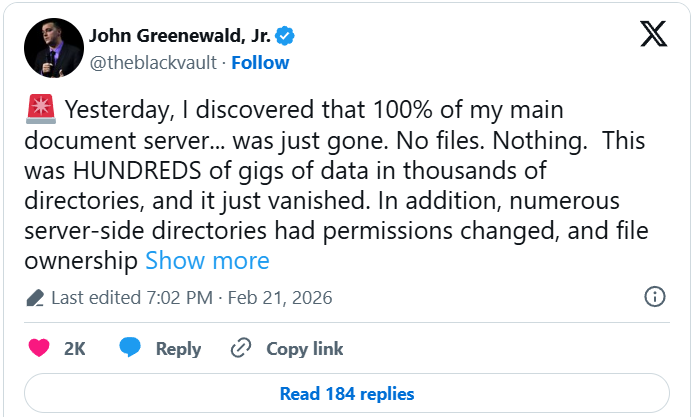695x417 pixels.
Task: Click the Reply text label
Action: pyautogui.click(x=178, y=349)
